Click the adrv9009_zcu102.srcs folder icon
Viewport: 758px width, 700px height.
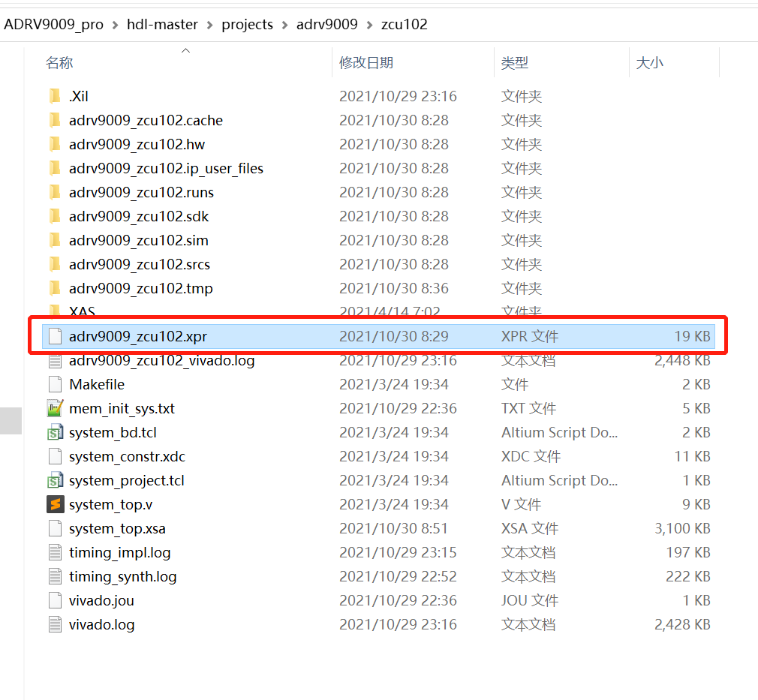pos(55,264)
